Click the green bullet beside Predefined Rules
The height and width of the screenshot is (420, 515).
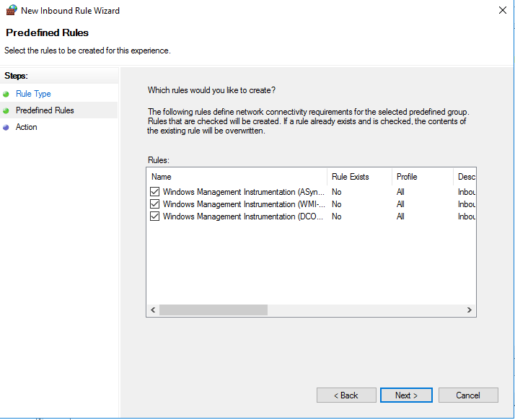(6, 110)
